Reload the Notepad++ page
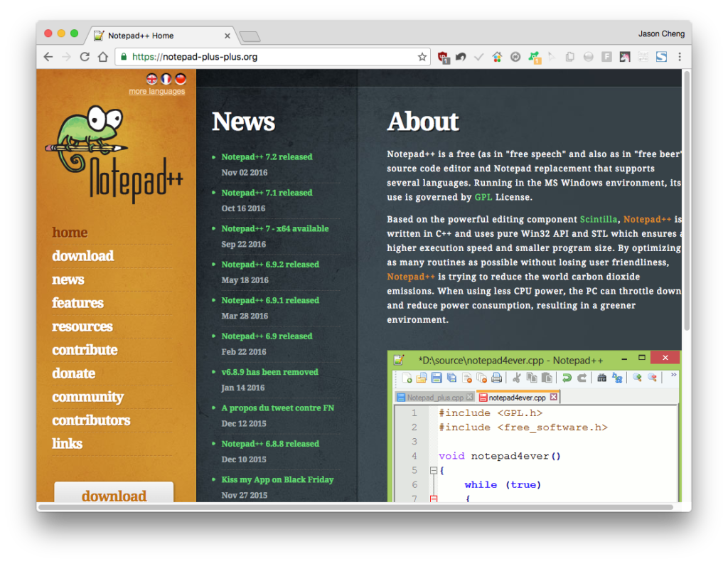 85,57
